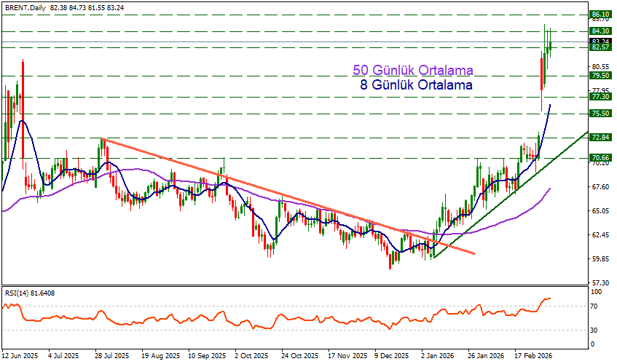Select the red descending trendline
The width and height of the screenshot is (617, 364).
(x=291, y=198)
